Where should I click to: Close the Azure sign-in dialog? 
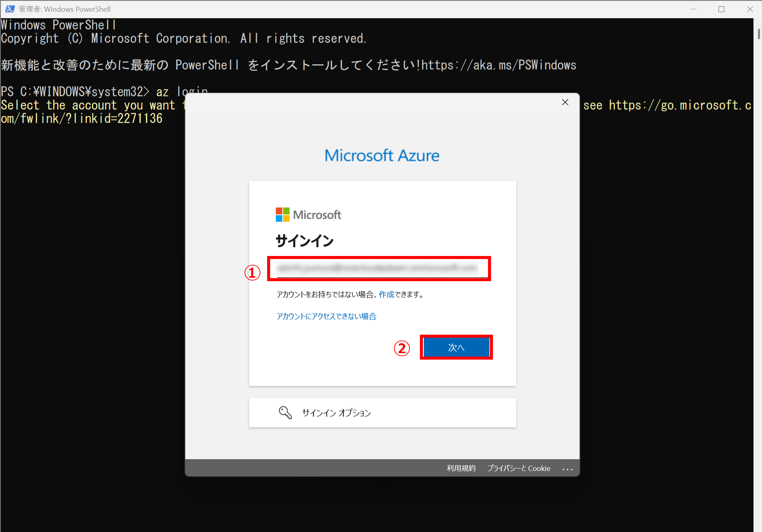click(565, 102)
